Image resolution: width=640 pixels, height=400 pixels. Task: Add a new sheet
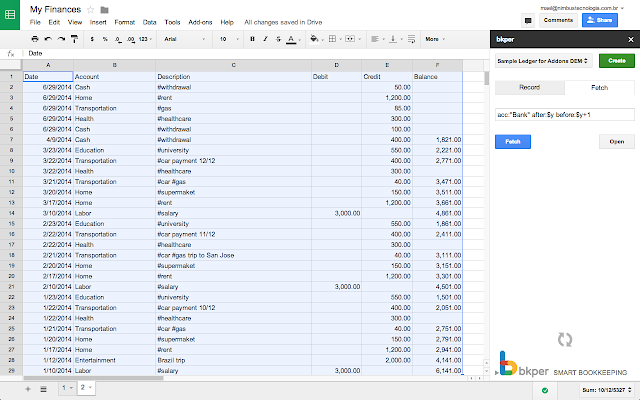pyautogui.click(x=28, y=389)
